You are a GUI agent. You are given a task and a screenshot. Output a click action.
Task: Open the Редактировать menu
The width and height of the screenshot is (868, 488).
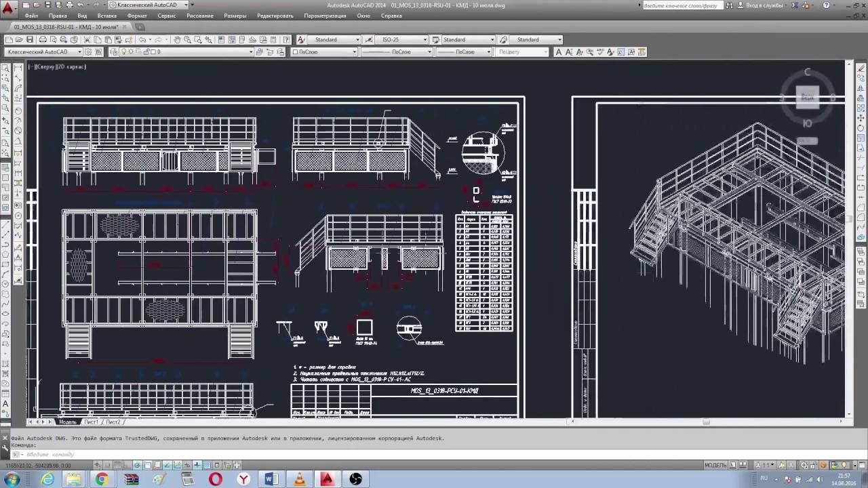coord(275,16)
